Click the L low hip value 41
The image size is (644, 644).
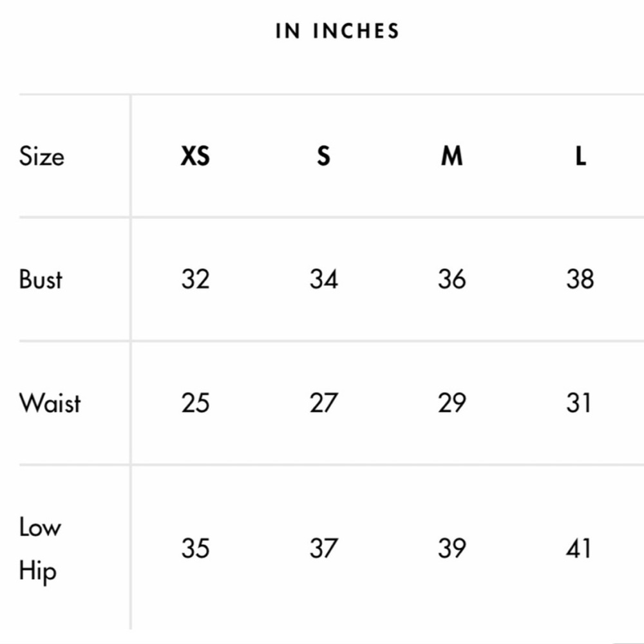(578, 548)
